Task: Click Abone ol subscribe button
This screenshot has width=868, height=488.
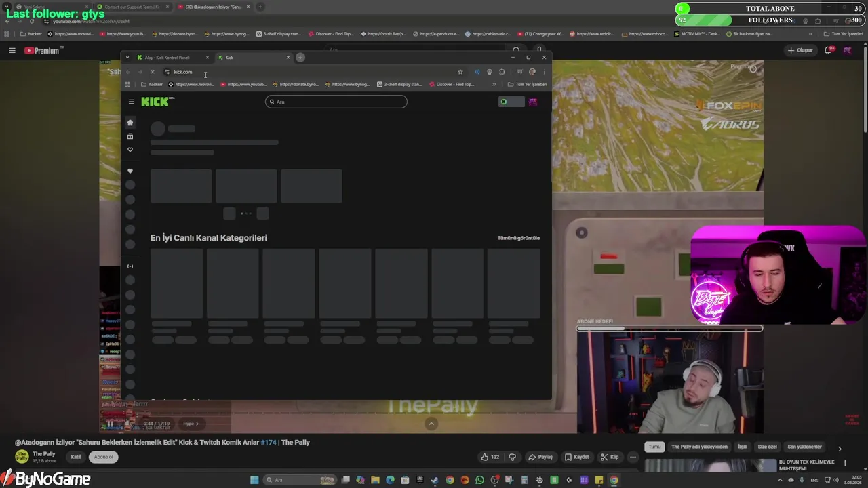Action: click(104, 457)
